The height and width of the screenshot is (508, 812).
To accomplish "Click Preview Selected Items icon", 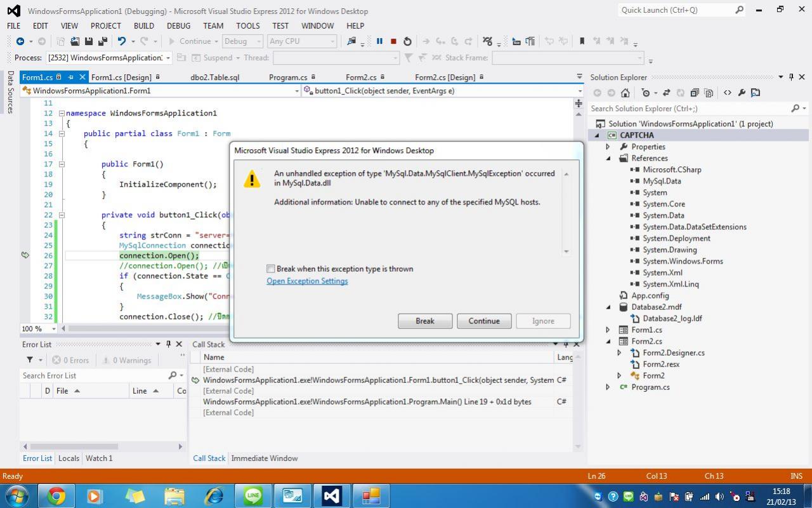I will 755,93.
